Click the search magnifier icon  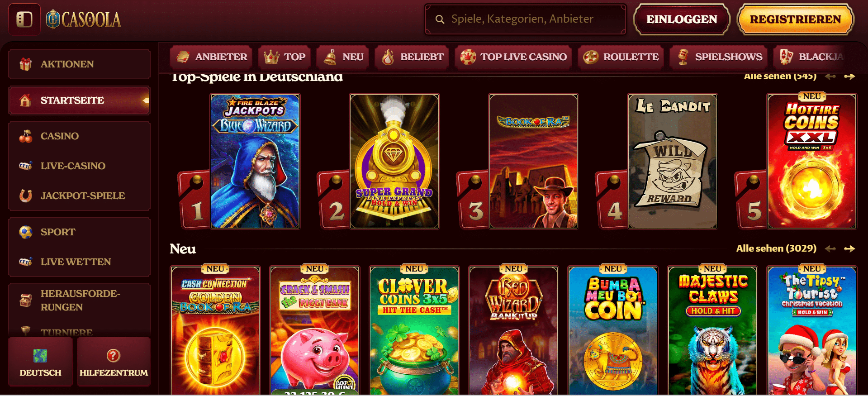coord(440,19)
